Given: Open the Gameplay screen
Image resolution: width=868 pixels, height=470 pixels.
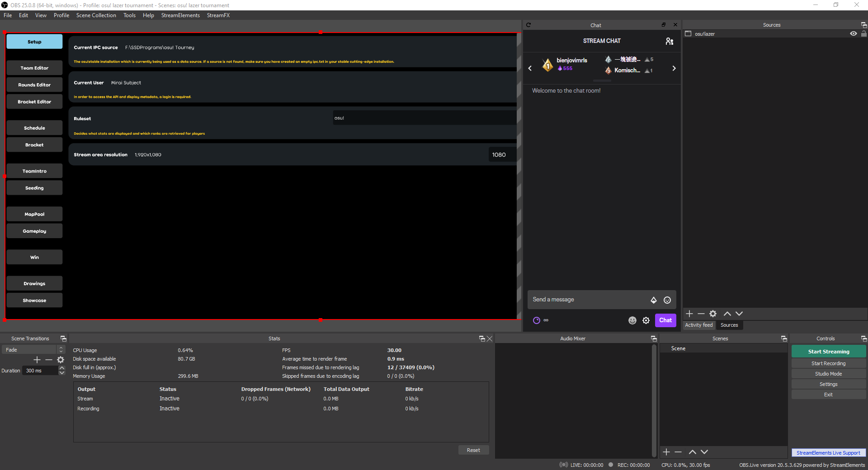Looking at the screenshot, I should coord(34,231).
